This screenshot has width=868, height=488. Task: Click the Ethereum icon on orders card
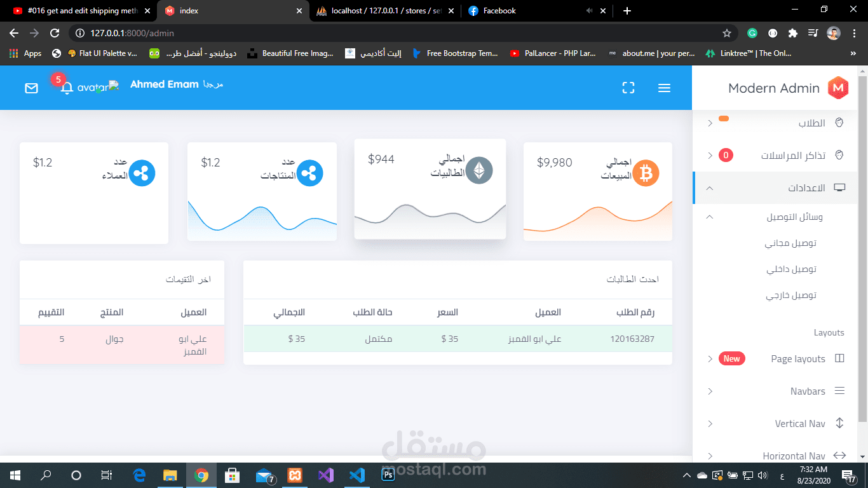(479, 170)
